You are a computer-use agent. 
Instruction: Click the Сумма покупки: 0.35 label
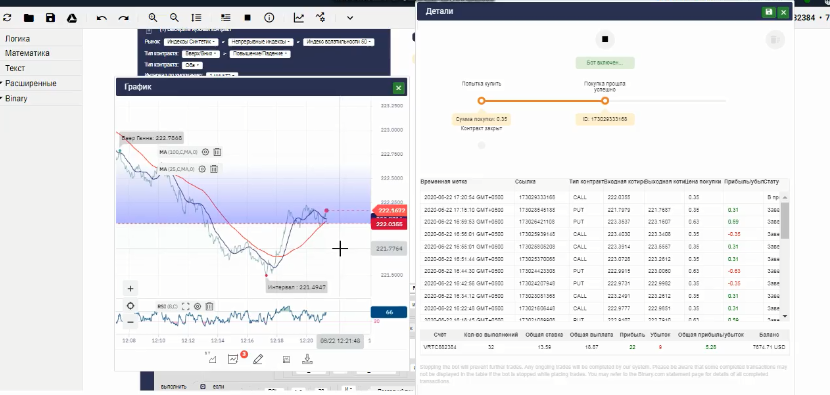point(481,120)
